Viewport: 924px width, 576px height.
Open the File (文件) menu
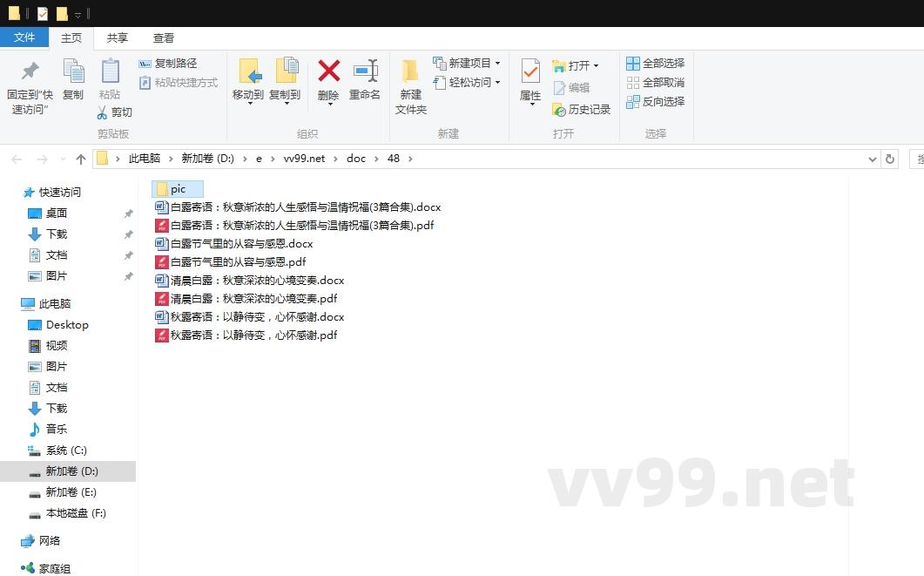(25, 37)
